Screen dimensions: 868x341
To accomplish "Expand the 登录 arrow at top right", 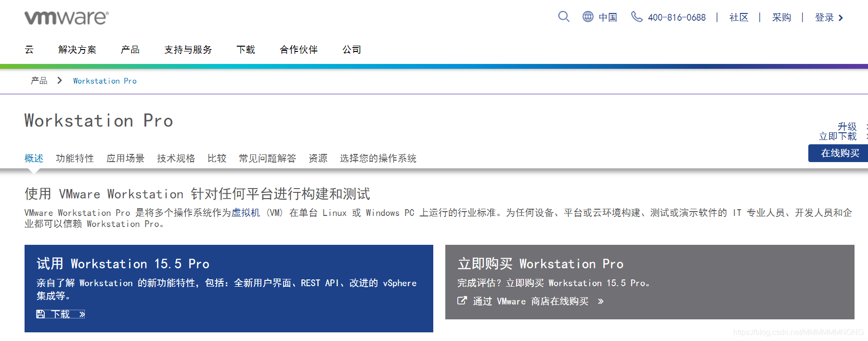I will [x=841, y=18].
